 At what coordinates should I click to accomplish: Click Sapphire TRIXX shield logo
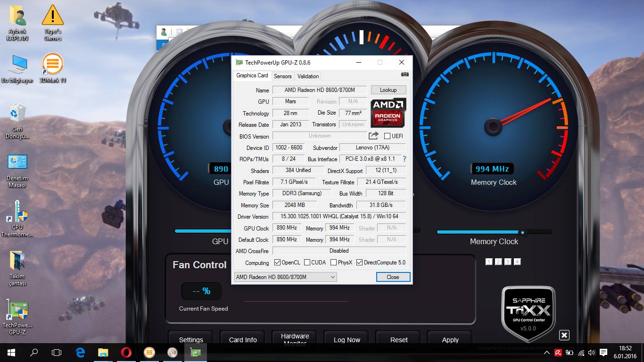pos(528,313)
